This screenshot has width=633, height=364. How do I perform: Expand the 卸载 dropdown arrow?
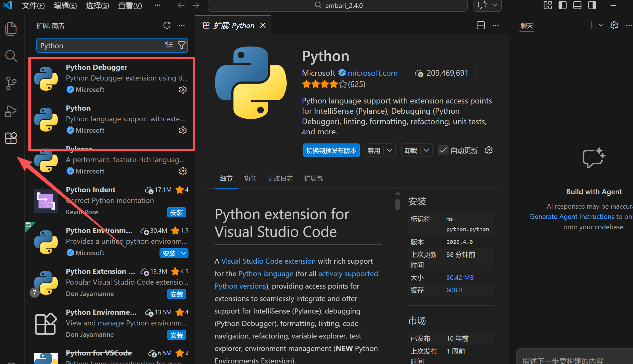(426, 150)
